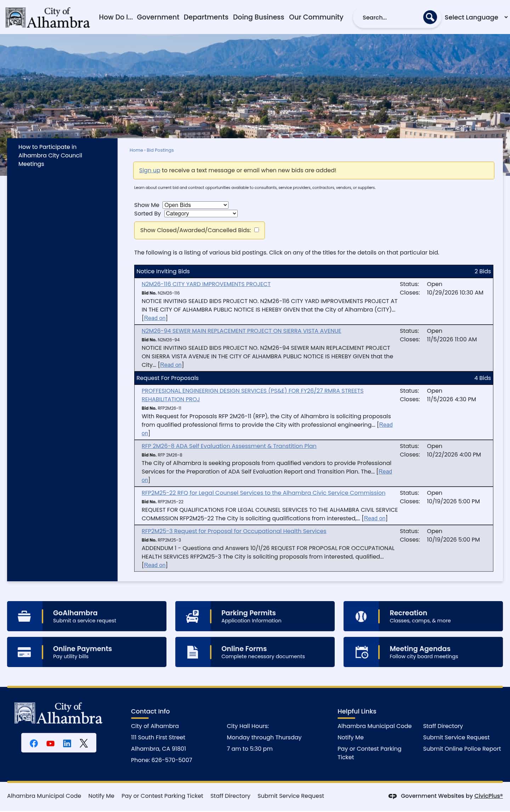The image size is (510, 812).
Task: Open the Sorted By dropdown
Action: click(x=201, y=213)
